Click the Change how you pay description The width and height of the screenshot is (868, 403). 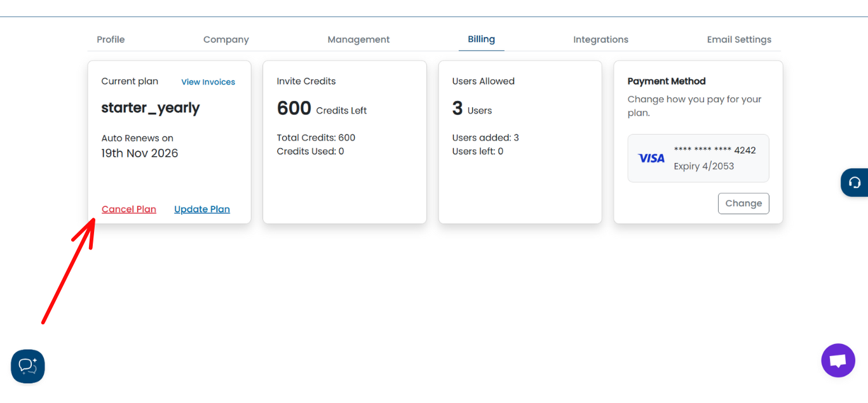coord(695,106)
